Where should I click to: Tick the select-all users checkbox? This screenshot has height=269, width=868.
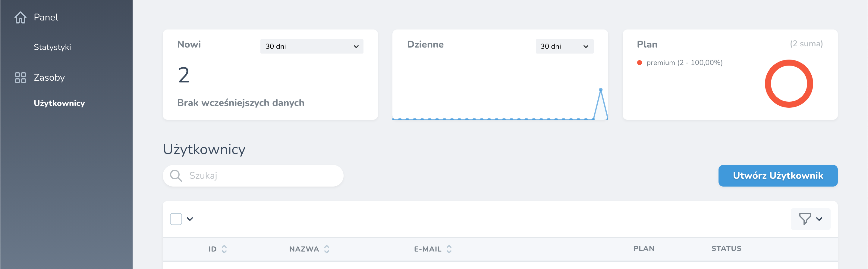176,219
